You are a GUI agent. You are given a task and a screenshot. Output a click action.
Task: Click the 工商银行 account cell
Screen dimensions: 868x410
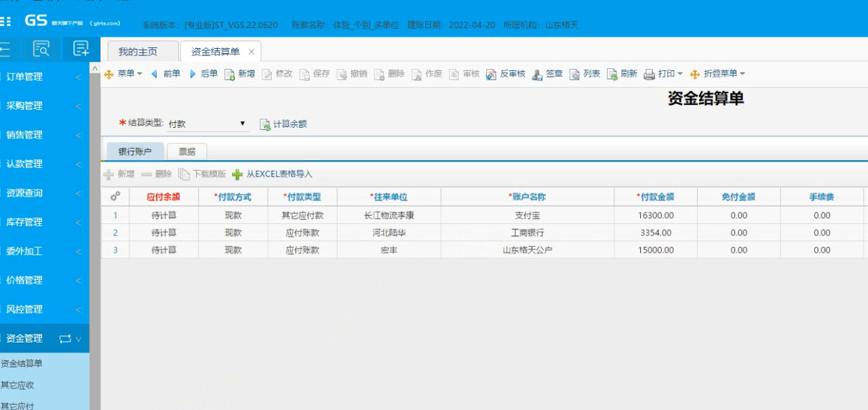tap(527, 233)
